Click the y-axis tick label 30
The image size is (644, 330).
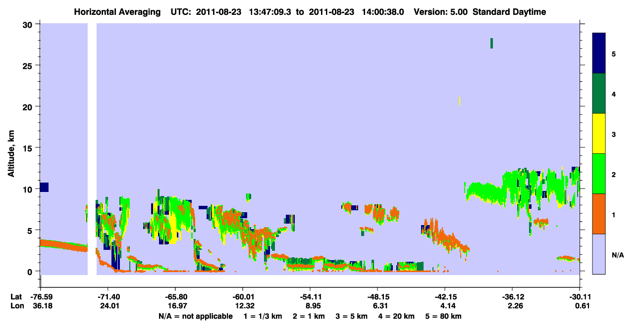pyautogui.click(x=29, y=24)
